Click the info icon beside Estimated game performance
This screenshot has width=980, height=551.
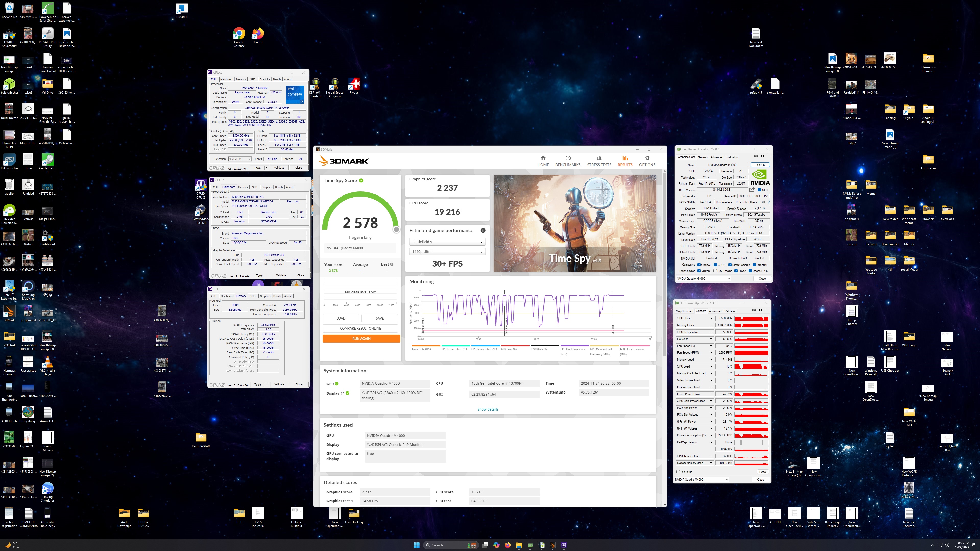(x=483, y=230)
